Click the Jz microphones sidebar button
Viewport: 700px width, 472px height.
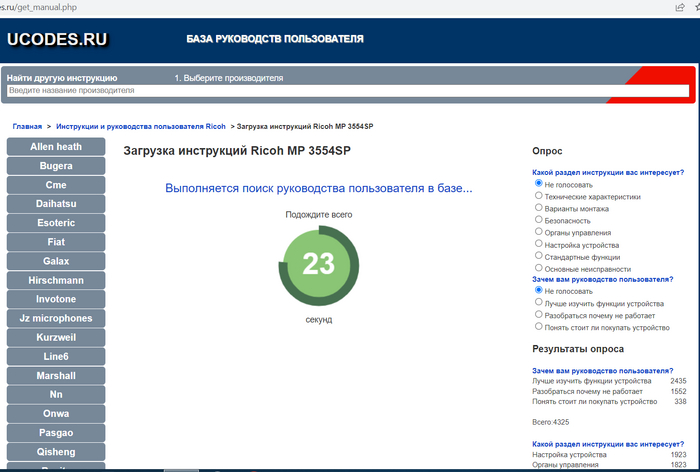[56, 319]
